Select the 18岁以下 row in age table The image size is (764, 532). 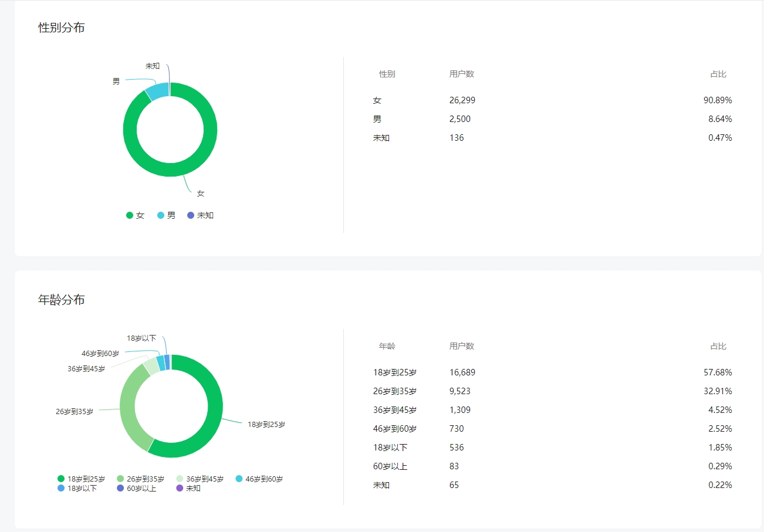(390, 448)
